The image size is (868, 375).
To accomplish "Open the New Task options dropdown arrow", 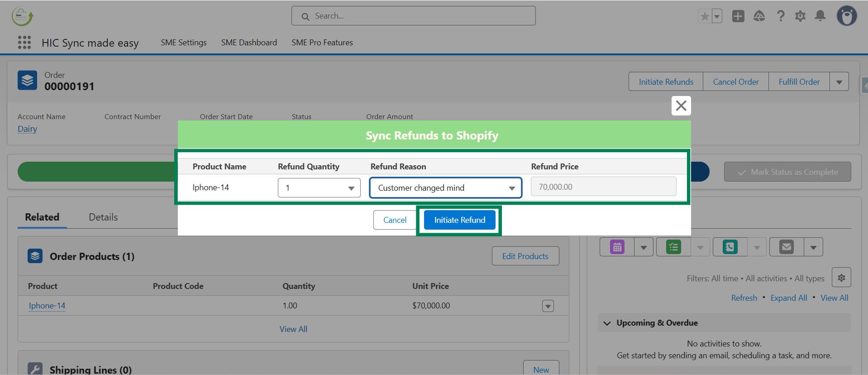I will [x=700, y=247].
